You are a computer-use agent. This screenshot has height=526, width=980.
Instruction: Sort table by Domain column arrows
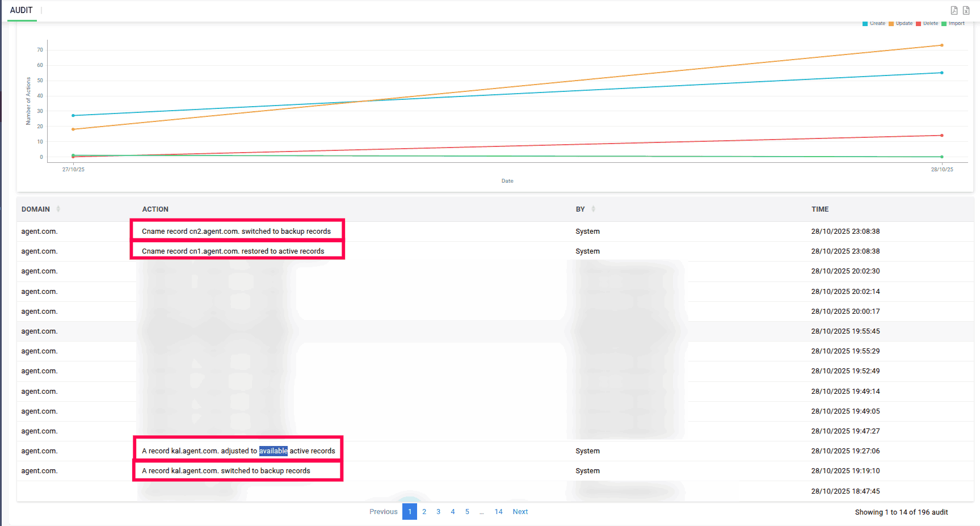pos(58,209)
